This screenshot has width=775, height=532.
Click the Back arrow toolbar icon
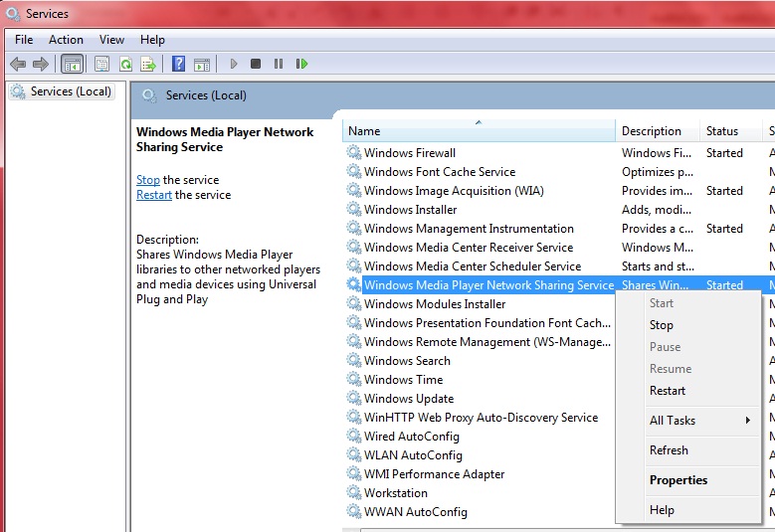click(18, 64)
